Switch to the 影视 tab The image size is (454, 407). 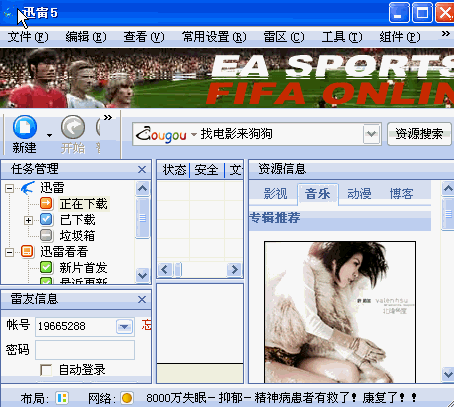point(275,193)
